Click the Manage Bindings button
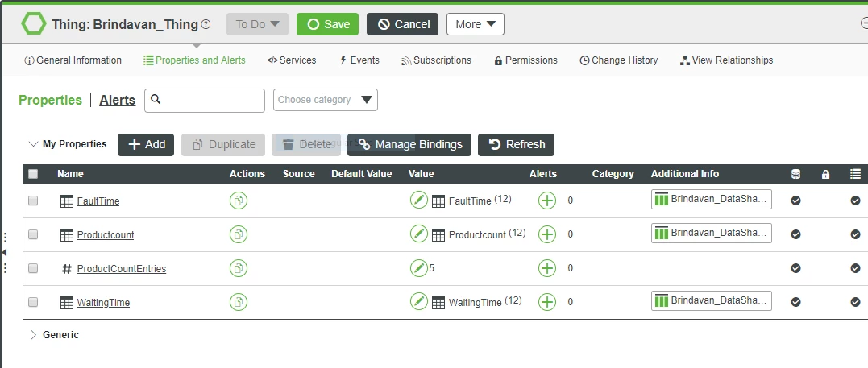868x368 pixels. click(409, 144)
